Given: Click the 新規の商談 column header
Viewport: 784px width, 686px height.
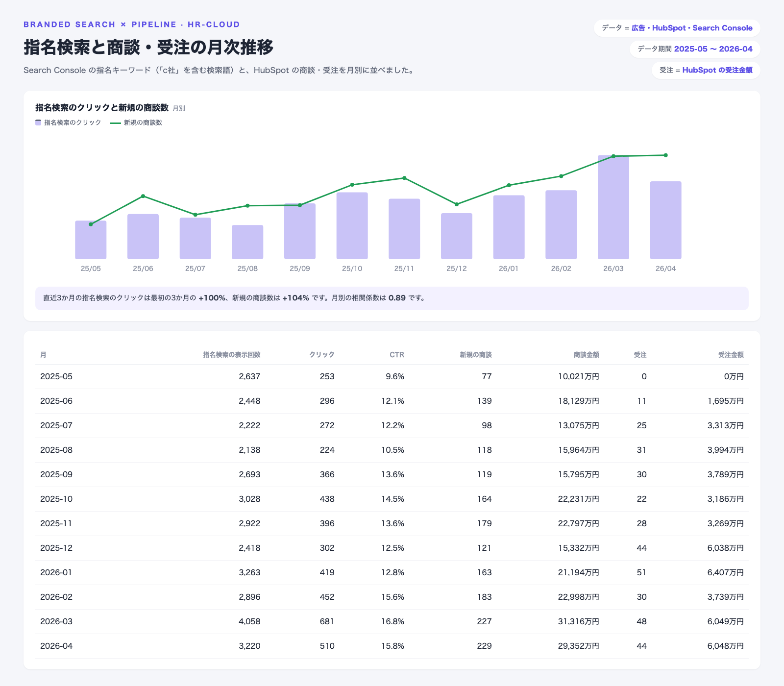Looking at the screenshot, I should [x=476, y=355].
